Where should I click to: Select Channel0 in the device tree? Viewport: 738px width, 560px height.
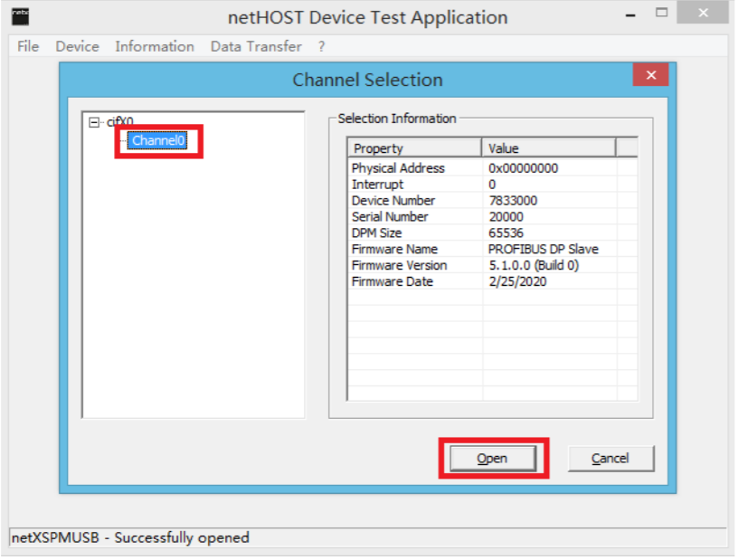click(158, 141)
